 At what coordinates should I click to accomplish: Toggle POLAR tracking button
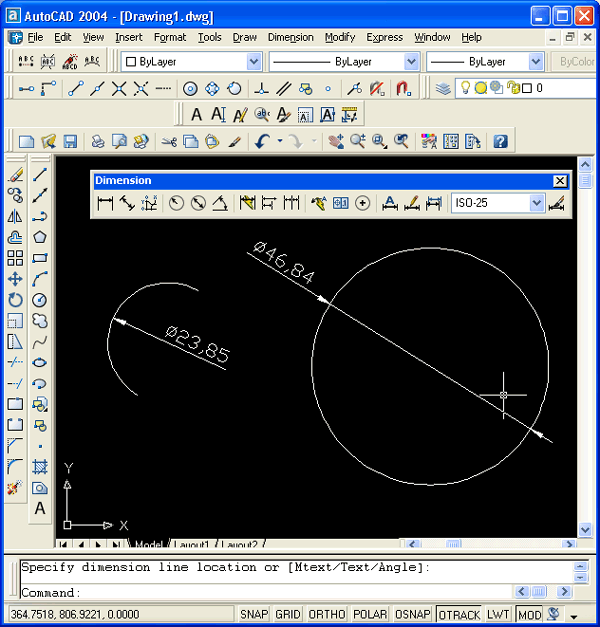point(370,614)
